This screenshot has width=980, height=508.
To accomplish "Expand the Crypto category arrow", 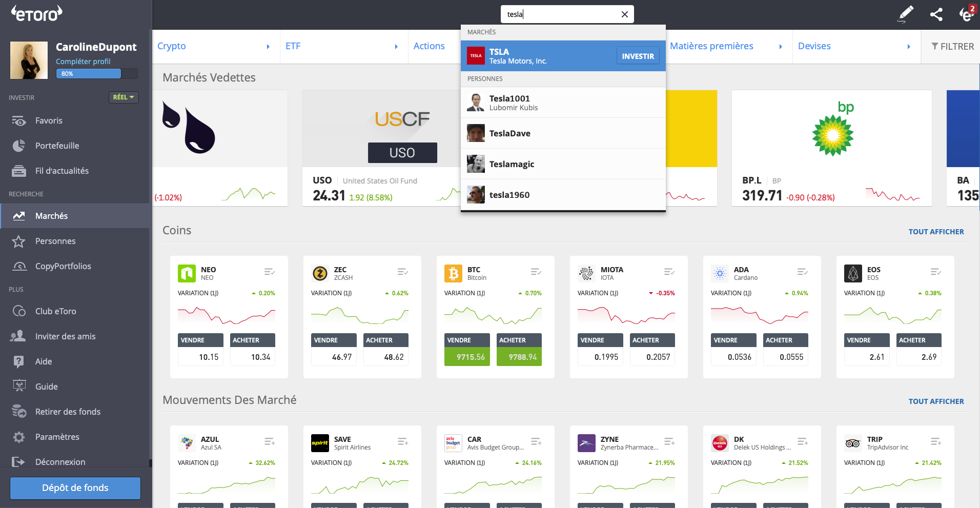I will 268,47.
